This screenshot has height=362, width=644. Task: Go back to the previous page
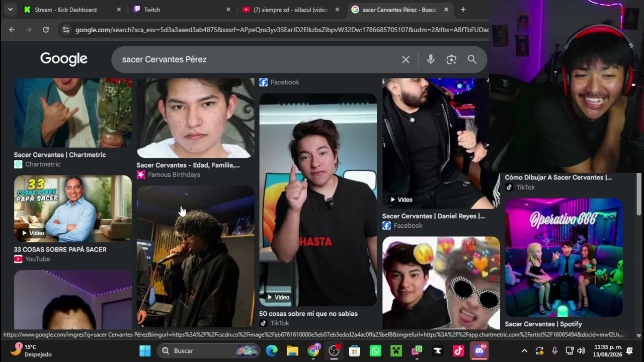[x=12, y=30]
